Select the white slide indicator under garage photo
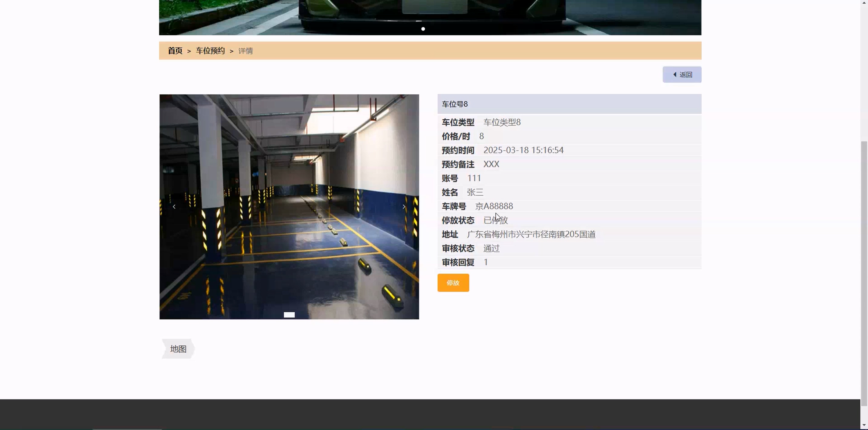The height and width of the screenshot is (430, 868). click(289, 315)
